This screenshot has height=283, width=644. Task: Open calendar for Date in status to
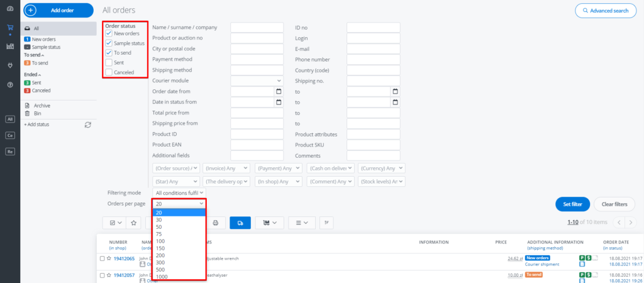tap(395, 102)
